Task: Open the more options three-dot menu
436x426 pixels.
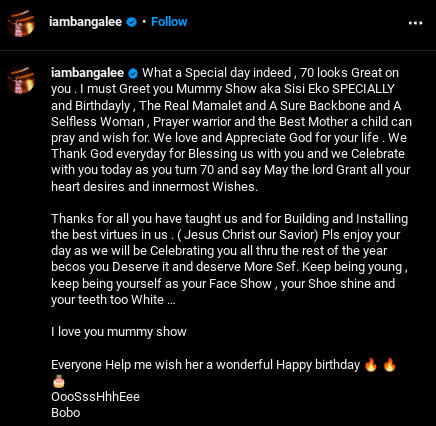Action: pos(415,23)
